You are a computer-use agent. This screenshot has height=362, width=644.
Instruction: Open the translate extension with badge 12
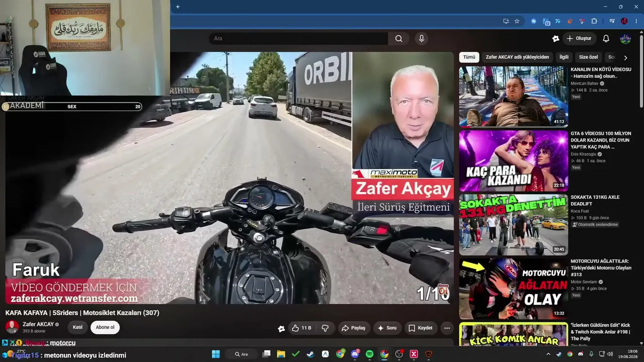546,21
